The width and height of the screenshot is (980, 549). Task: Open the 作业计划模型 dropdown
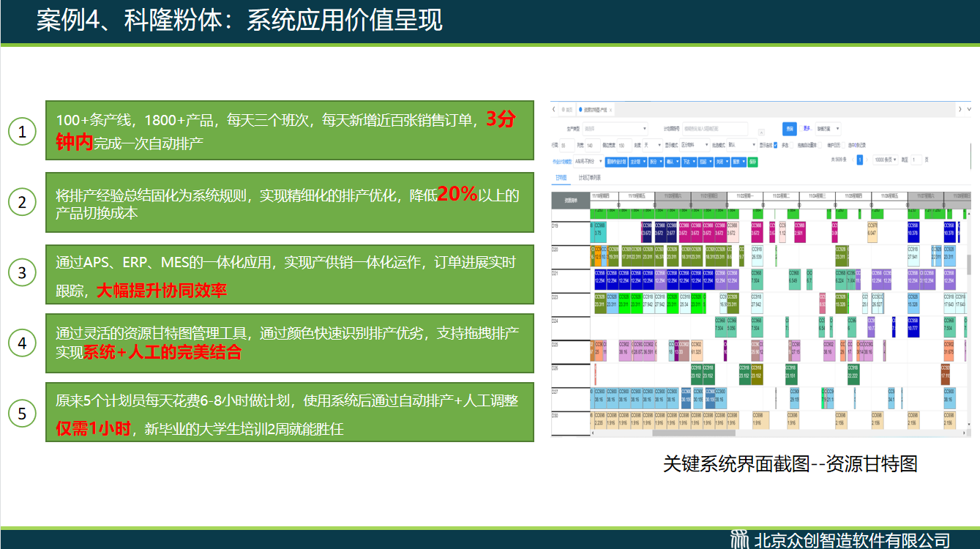(x=588, y=162)
